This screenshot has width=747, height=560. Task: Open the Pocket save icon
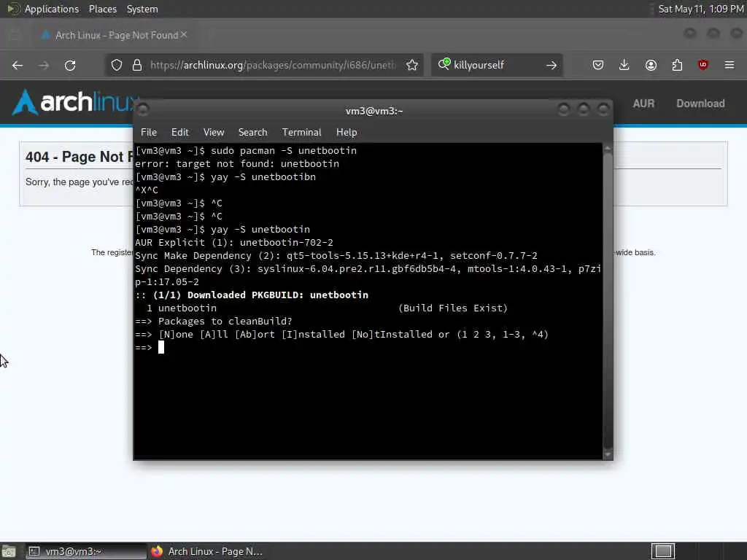coord(598,65)
